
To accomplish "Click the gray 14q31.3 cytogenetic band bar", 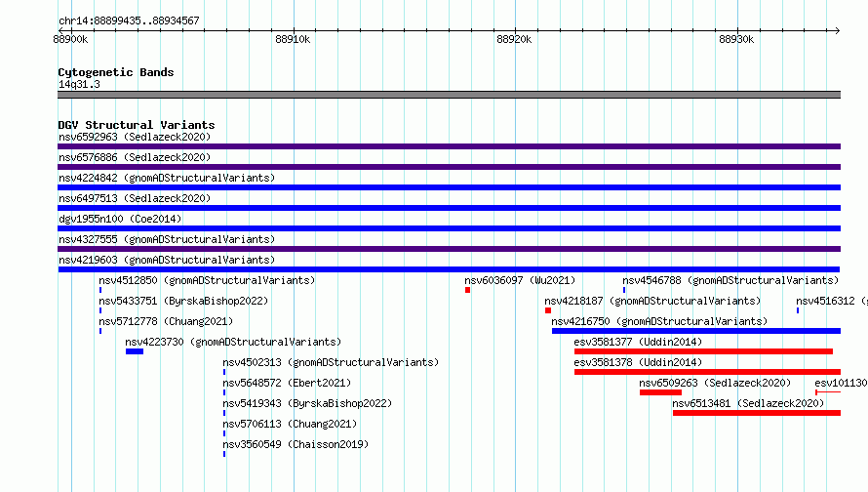I will 449,95.
